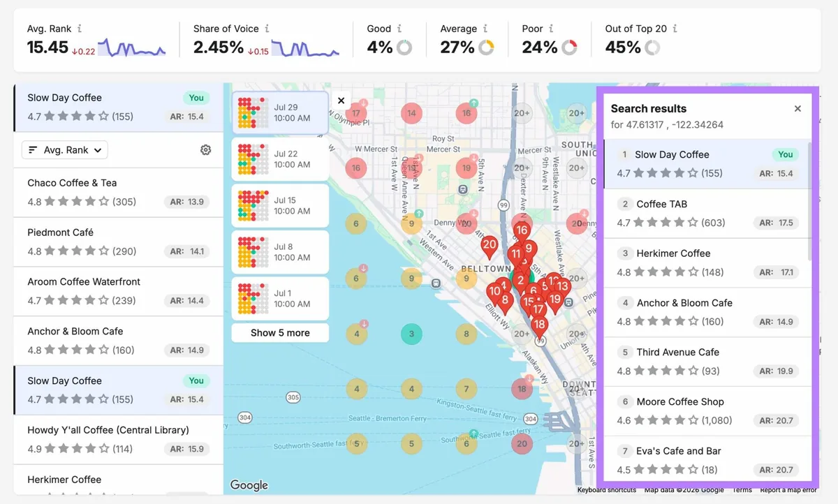Screen dimensions: 838x504
Task: Select the red map pin numbered 10
Action: point(494,292)
